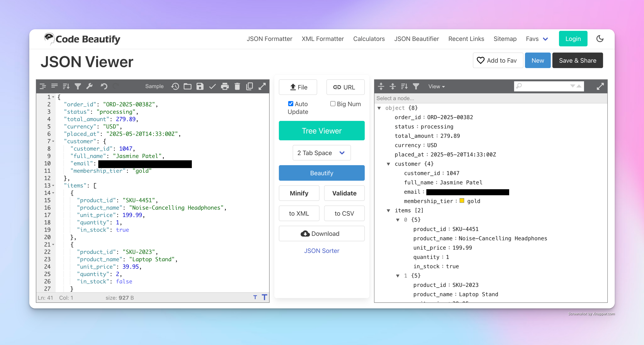Collapse the customer node in the tree
644x345 pixels.
click(388, 164)
